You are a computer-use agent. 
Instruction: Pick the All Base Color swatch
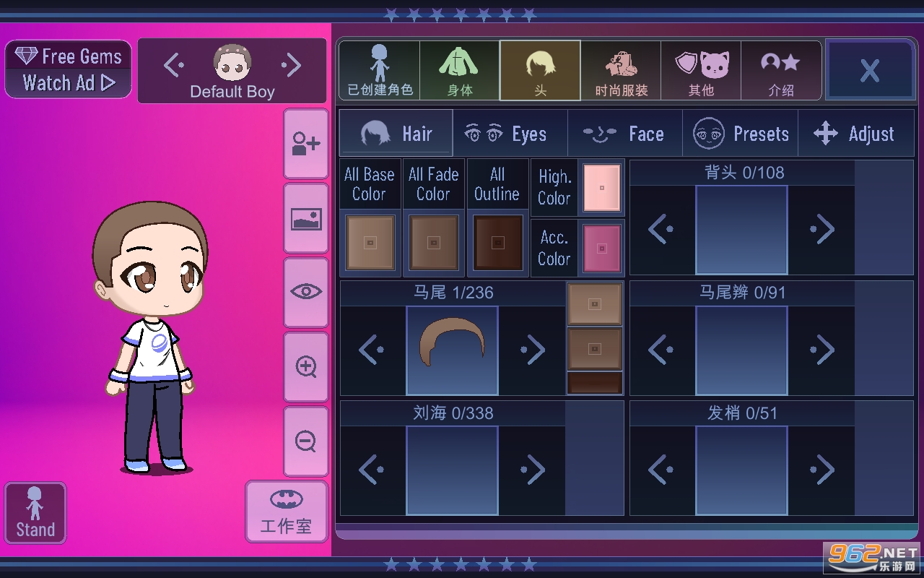click(x=370, y=243)
